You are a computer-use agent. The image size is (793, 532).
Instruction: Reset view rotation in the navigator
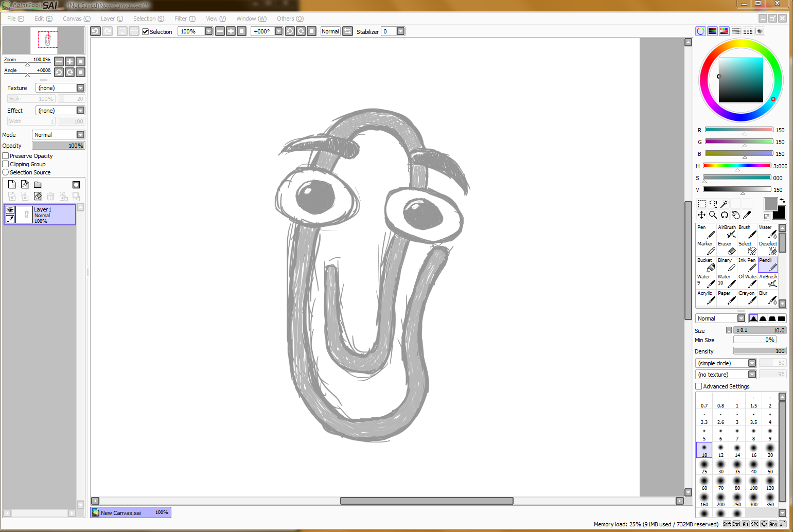[80, 72]
